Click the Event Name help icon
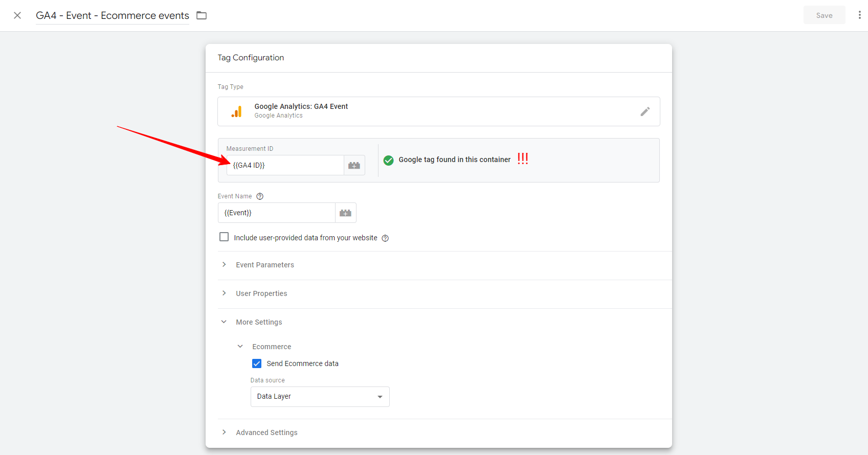Image resolution: width=868 pixels, height=455 pixels. 260,196
